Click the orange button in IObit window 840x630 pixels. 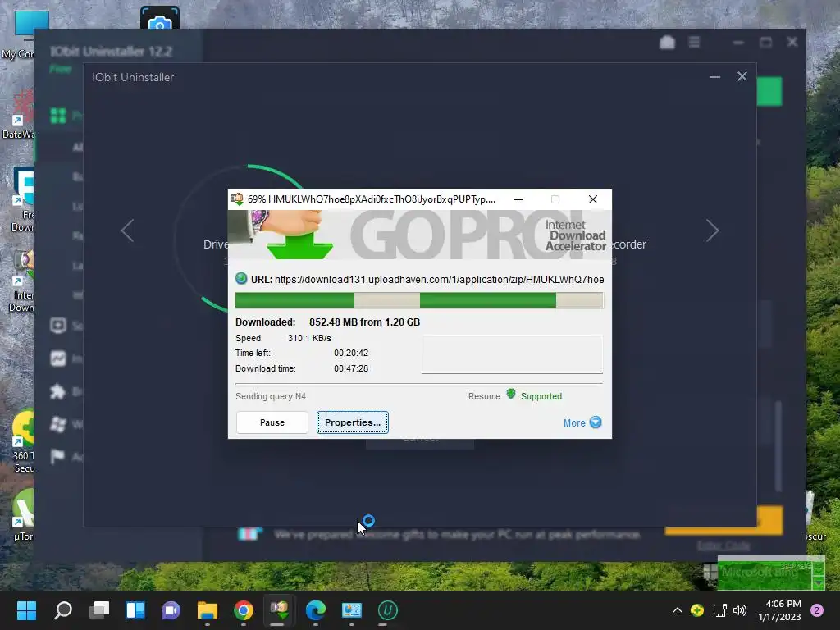tap(724, 521)
